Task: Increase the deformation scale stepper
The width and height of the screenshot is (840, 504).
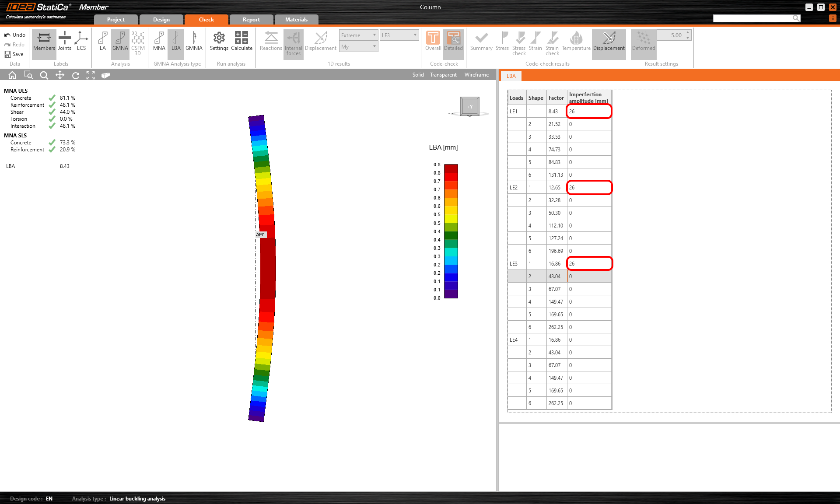Action: tap(688, 33)
